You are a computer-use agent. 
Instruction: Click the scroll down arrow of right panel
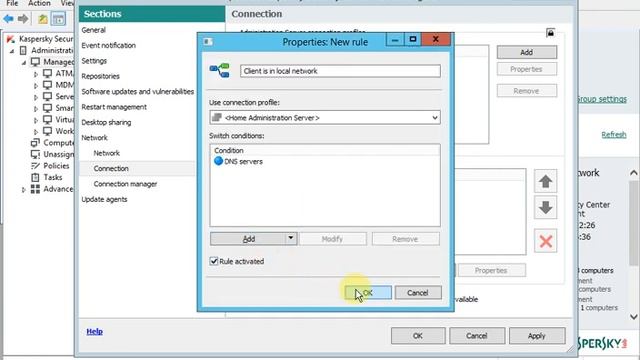coord(633,316)
